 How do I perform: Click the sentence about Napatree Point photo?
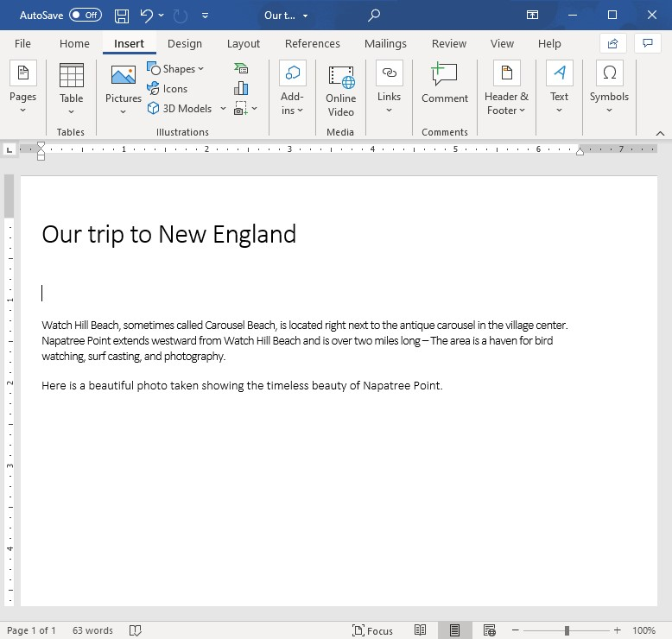click(x=242, y=386)
